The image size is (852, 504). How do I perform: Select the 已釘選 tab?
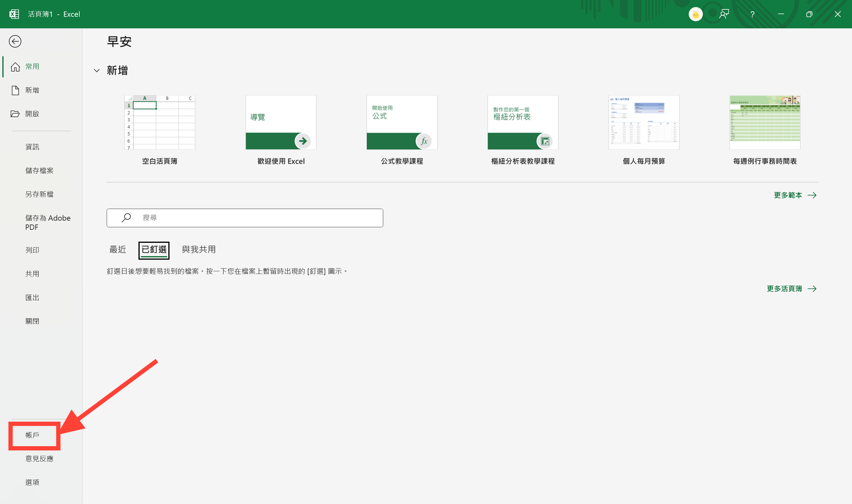pyautogui.click(x=154, y=250)
